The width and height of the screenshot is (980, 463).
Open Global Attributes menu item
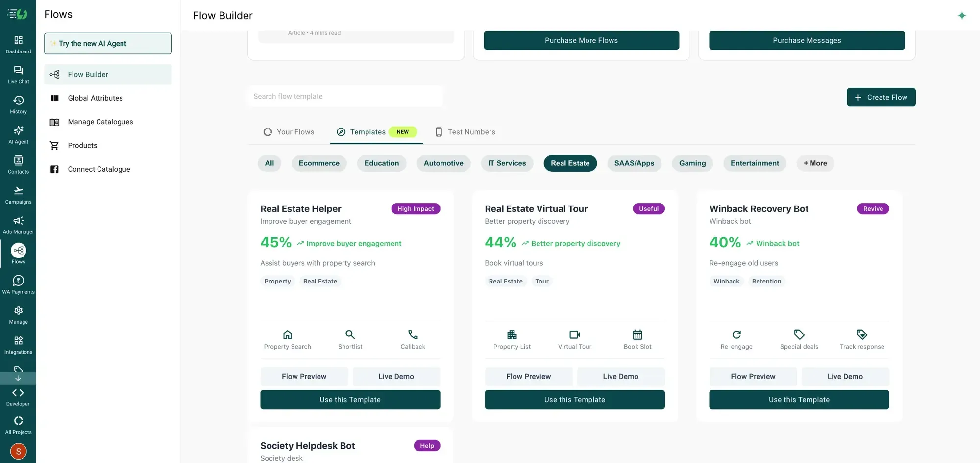[108, 98]
